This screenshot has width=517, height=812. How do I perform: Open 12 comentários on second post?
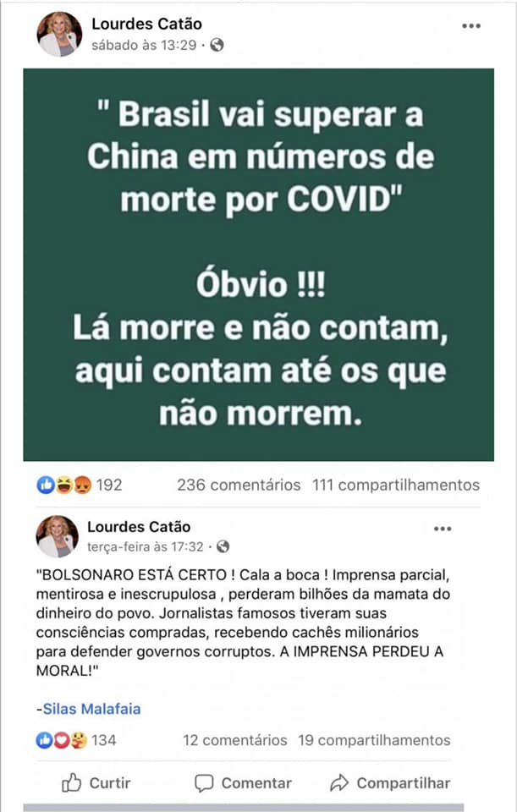coord(234,741)
